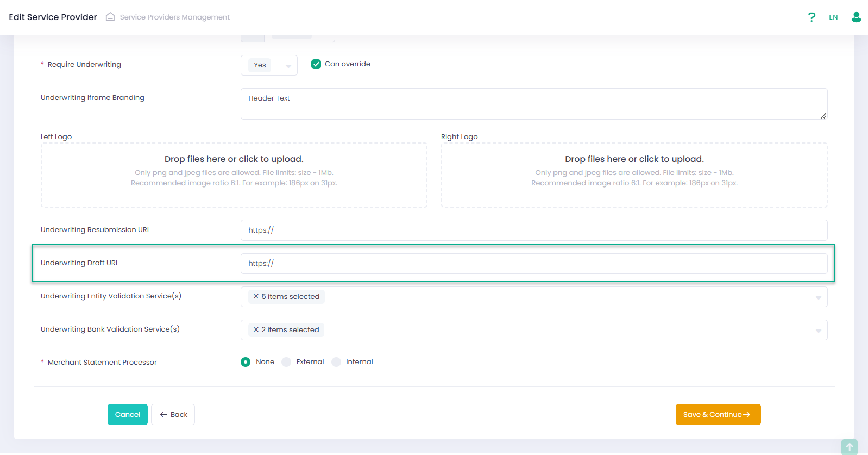Click the scroll-to-top arrow button
The width and height of the screenshot is (868, 455).
(x=849, y=447)
